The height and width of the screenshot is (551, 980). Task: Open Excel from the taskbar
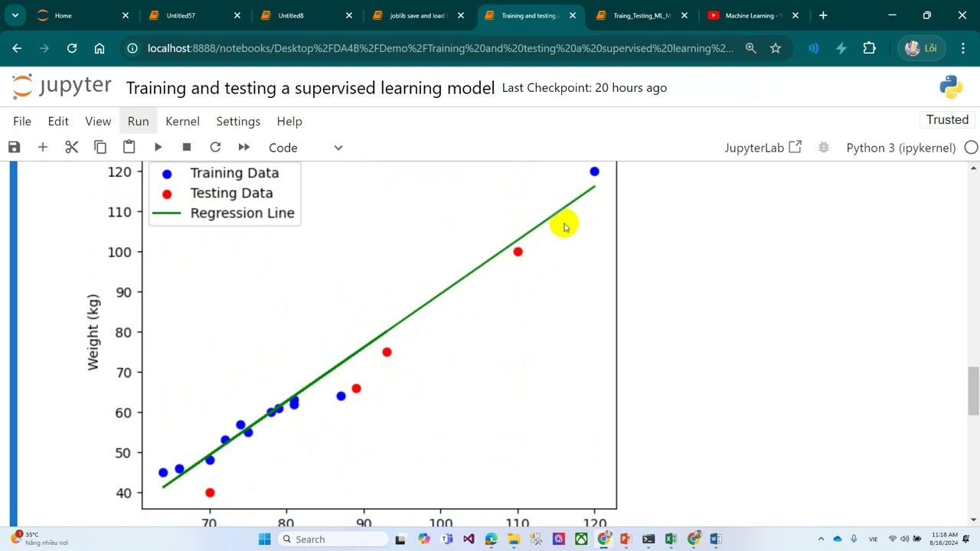(671, 539)
